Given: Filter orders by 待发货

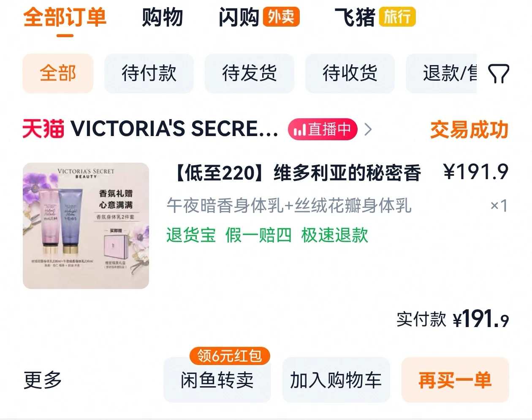Looking at the screenshot, I should (x=250, y=73).
